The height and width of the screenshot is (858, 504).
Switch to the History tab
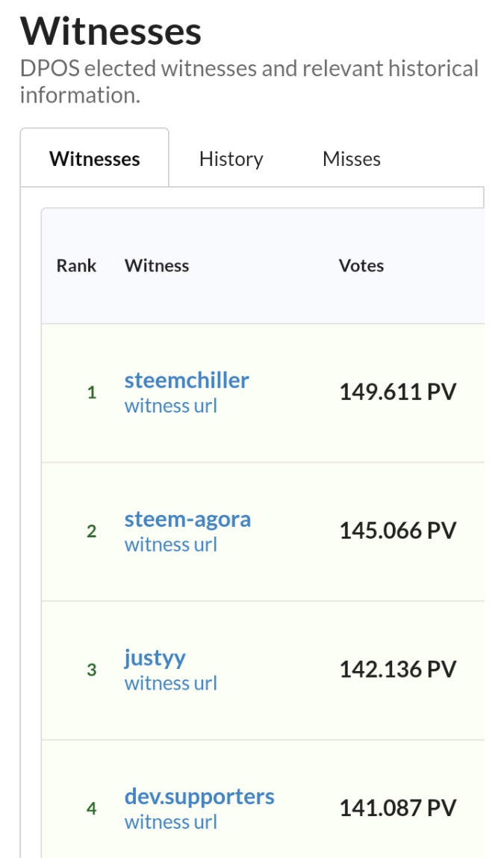231,159
